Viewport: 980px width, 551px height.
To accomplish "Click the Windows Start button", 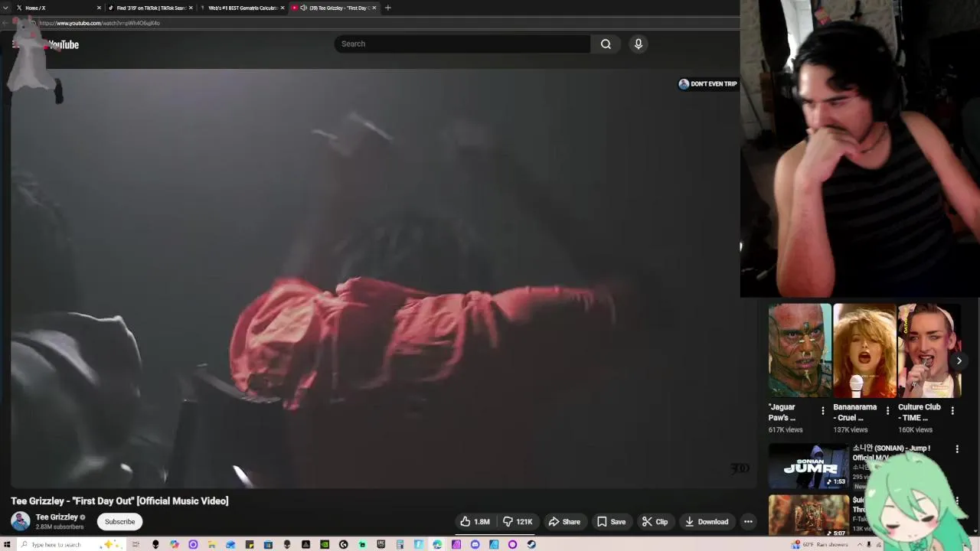I will pos(8,544).
